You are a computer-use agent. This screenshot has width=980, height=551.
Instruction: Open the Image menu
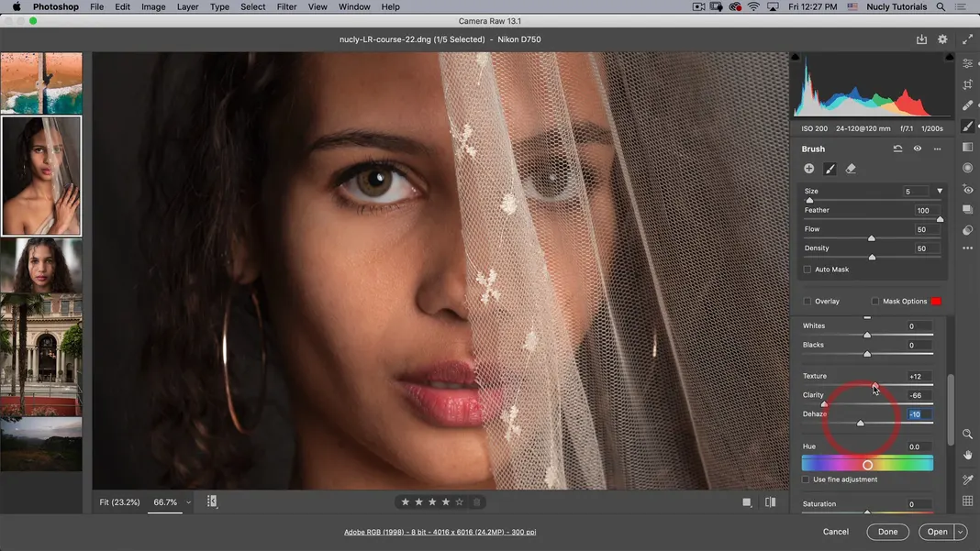click(153, 6)
